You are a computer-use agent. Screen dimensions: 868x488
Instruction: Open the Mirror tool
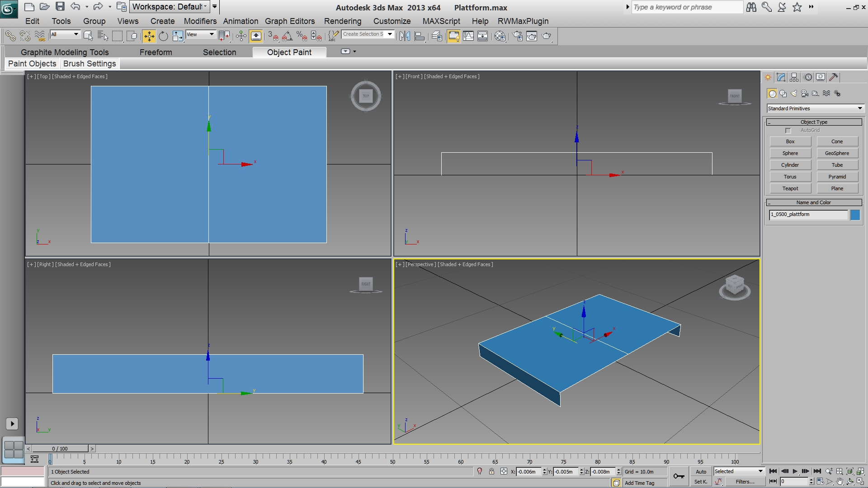coord(405,36)
